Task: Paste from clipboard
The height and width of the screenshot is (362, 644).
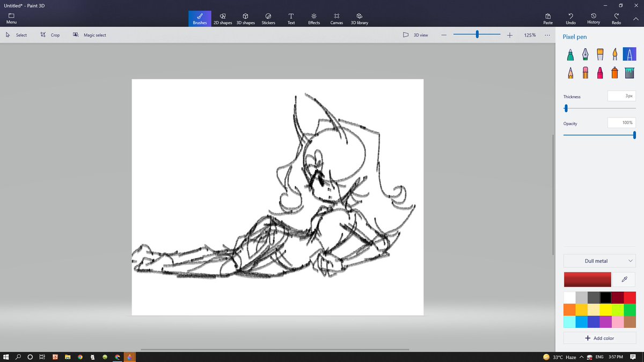Action: click(x=548, y=19)
